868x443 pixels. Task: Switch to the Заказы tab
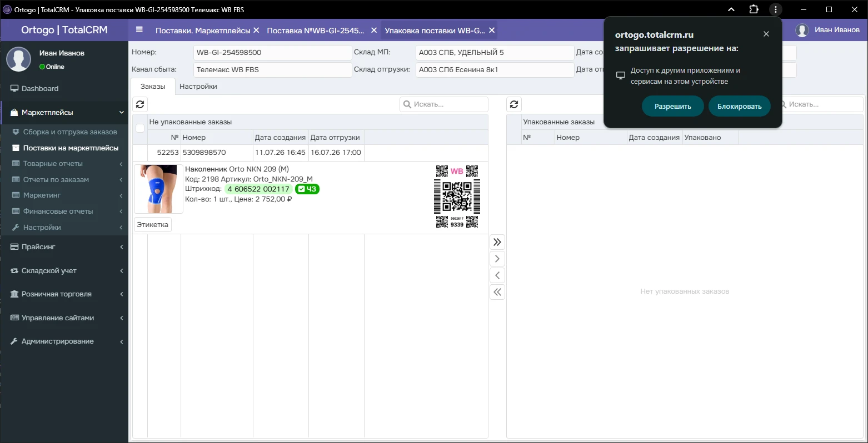[x=153, y=87]
